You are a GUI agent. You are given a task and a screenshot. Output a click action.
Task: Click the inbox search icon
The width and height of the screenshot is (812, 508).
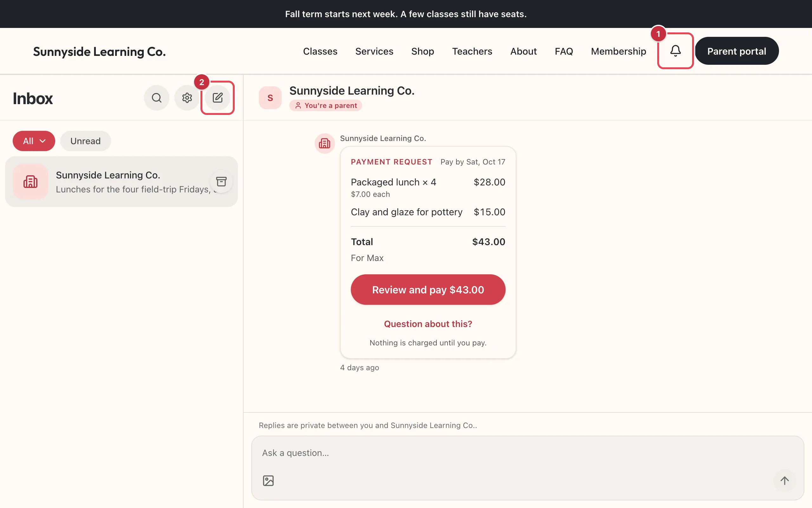click(156, 98)
